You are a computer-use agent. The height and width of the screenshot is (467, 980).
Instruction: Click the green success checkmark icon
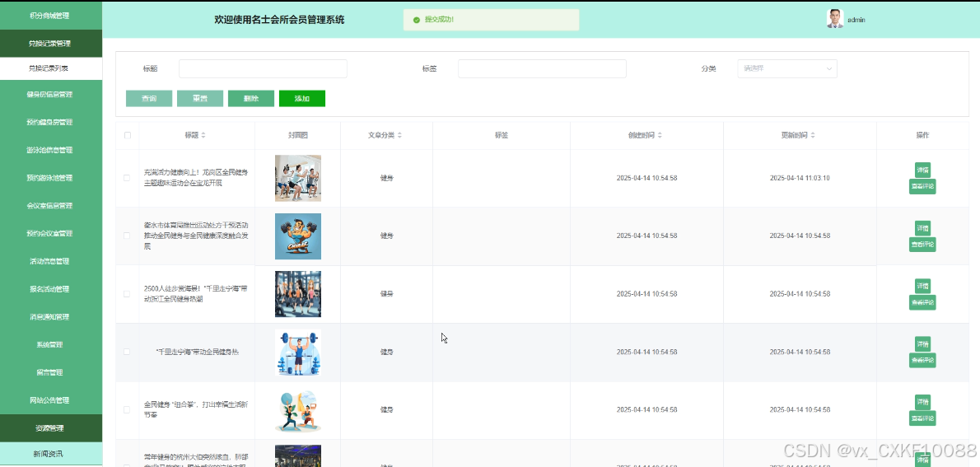click(x=416, y=20)
